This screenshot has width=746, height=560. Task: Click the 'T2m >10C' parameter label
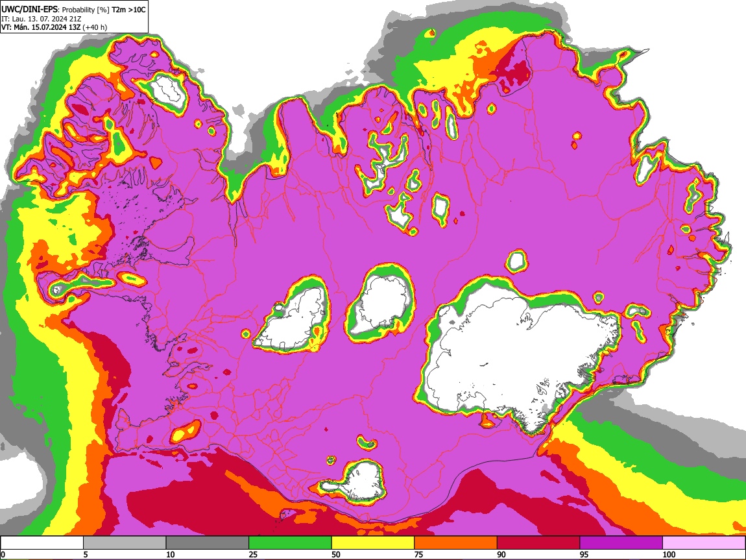(x=128, y=10)
